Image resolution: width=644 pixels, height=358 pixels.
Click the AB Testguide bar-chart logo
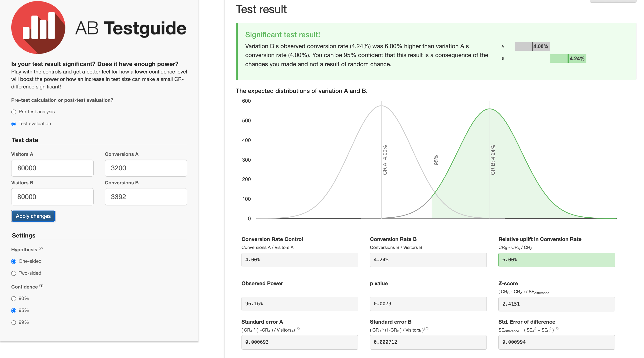pos(38,27)
